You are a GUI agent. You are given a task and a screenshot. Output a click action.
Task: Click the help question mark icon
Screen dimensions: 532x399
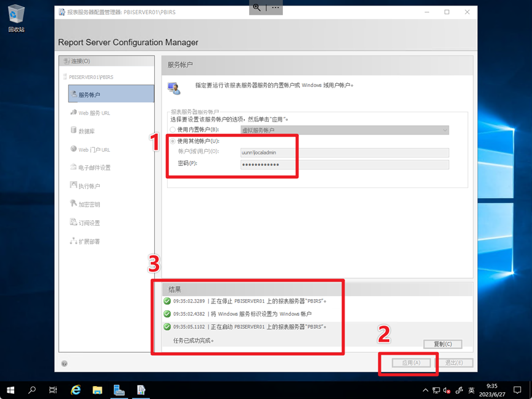(x=65, y=364)
